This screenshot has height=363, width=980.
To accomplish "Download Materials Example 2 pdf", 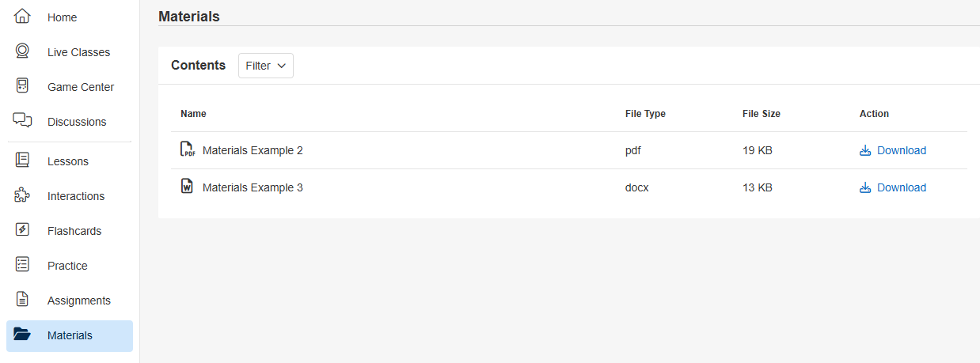I will pyautogui.click(x=893, y=150).
